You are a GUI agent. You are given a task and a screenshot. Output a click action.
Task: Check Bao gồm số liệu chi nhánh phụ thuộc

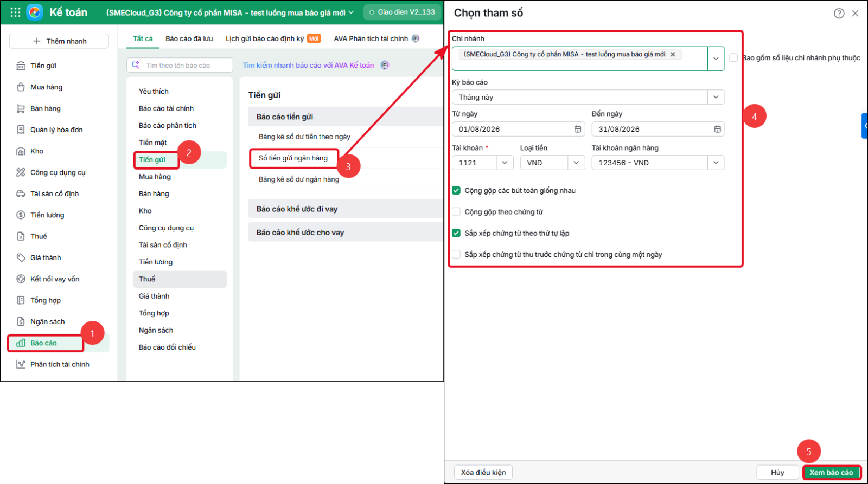tap(733, 57)
